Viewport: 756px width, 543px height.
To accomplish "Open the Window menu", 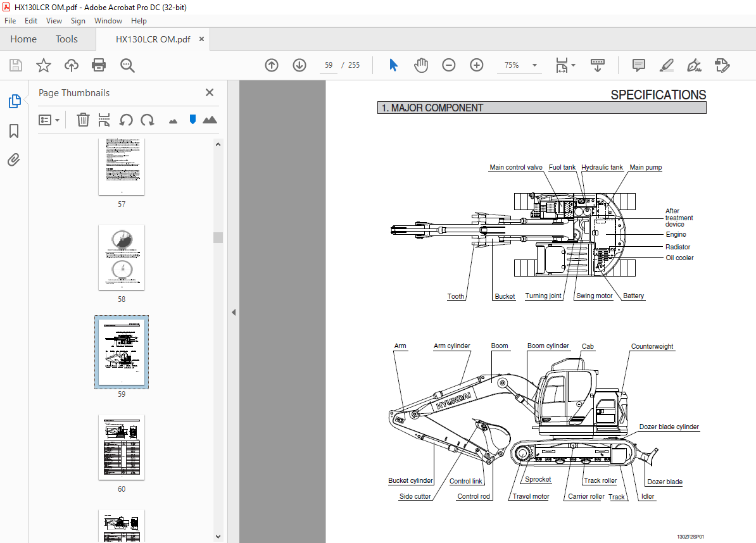I will [108, 21].
